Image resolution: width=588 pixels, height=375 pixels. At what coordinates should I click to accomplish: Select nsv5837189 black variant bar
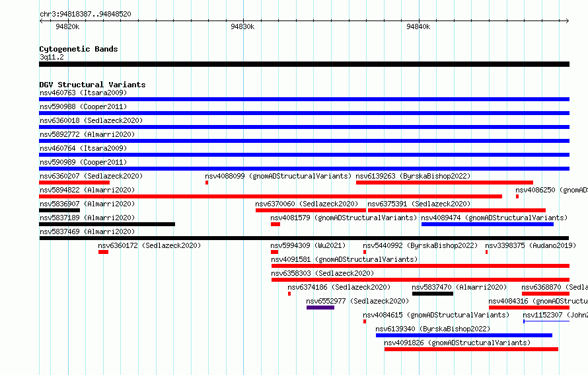pyautogui.click(x=107, y=224)
